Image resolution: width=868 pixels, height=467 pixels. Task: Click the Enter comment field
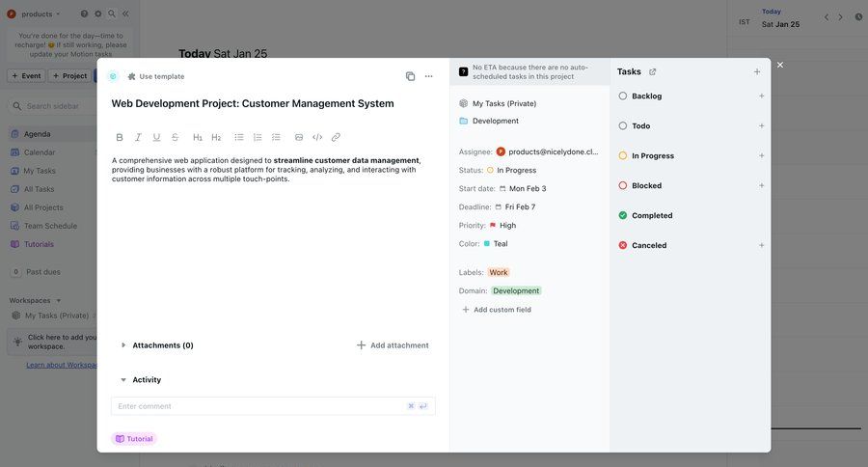273,406
